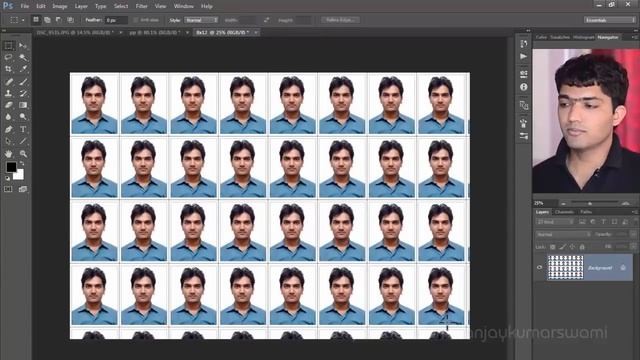Open the File menu
Viewport: 640px width, 360px height.
click(x=24, y=6)
